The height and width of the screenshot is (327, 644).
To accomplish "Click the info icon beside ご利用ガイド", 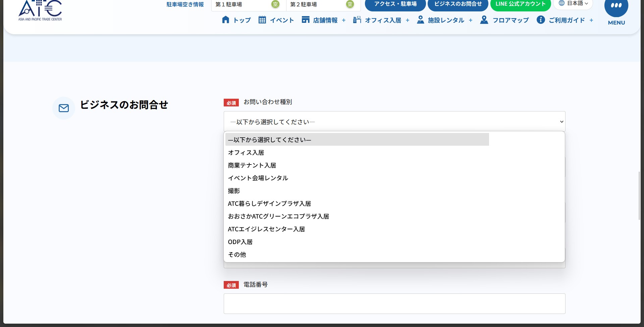I will click(x=541, y=20).
